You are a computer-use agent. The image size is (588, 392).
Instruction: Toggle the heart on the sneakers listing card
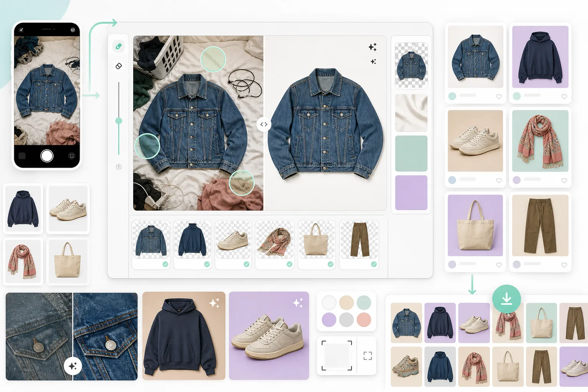pyautogui.click(x=499, y=181)
